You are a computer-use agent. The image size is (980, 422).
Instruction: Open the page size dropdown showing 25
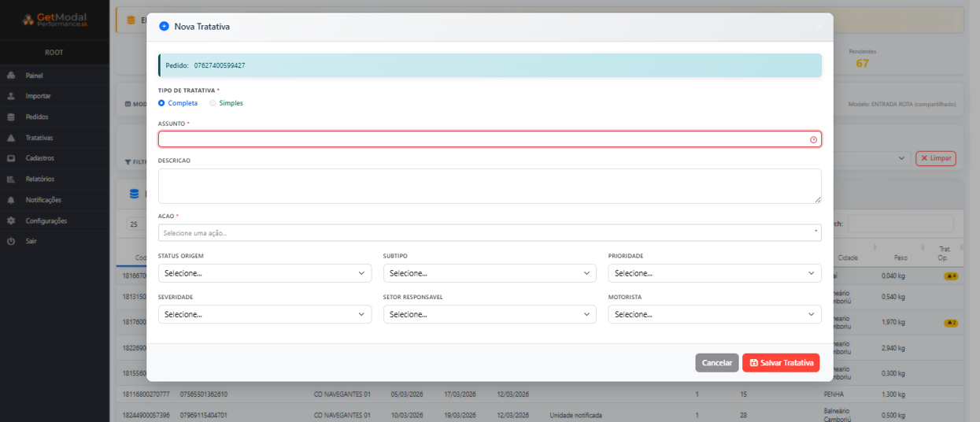point(136,224)
